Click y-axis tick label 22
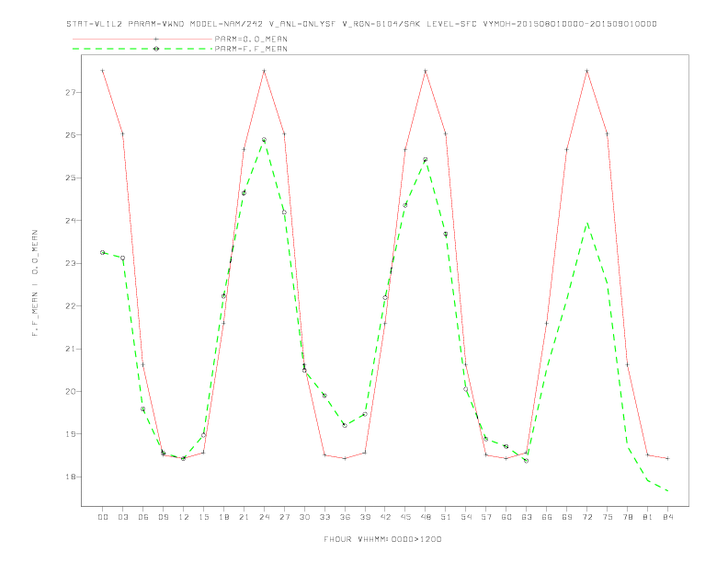 tap(71, 306)
